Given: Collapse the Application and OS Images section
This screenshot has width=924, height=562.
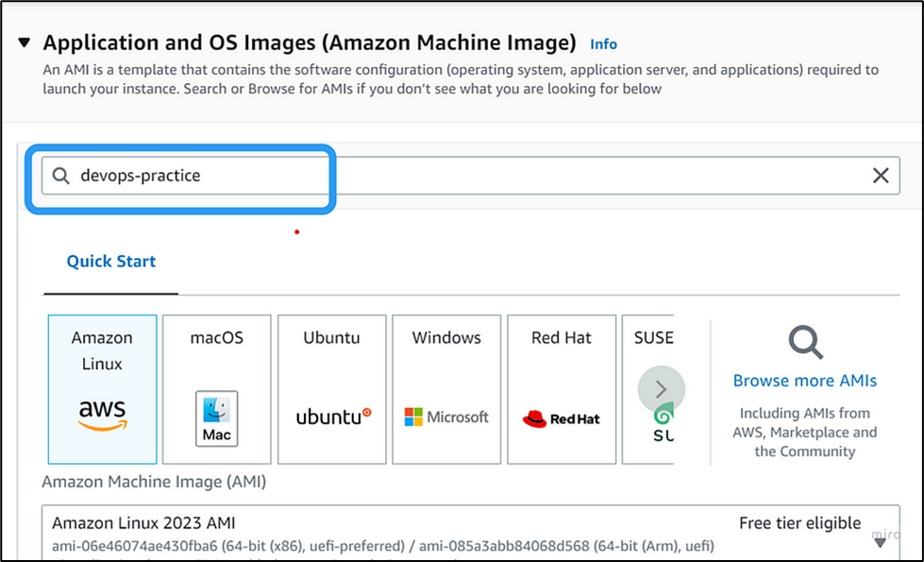Looking at the screenshot, I should 22,41.
